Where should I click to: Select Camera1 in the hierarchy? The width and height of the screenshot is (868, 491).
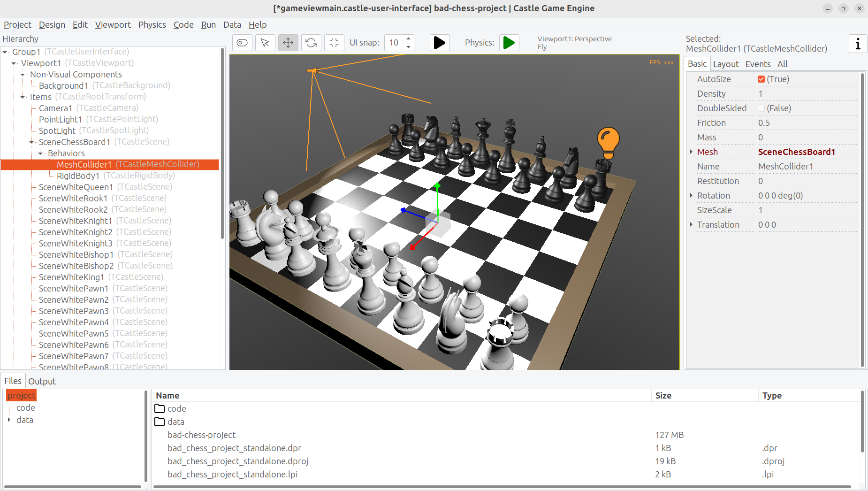click(x=88, y=108)
